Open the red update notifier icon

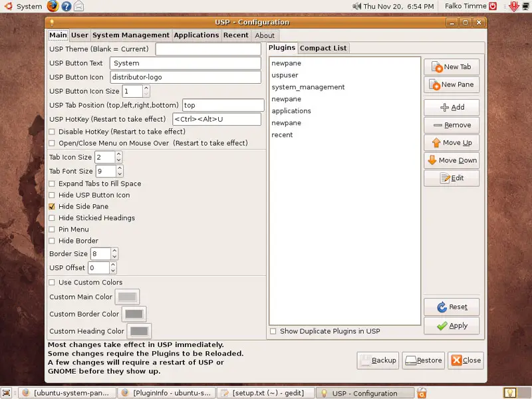click(x=514, y=6)
